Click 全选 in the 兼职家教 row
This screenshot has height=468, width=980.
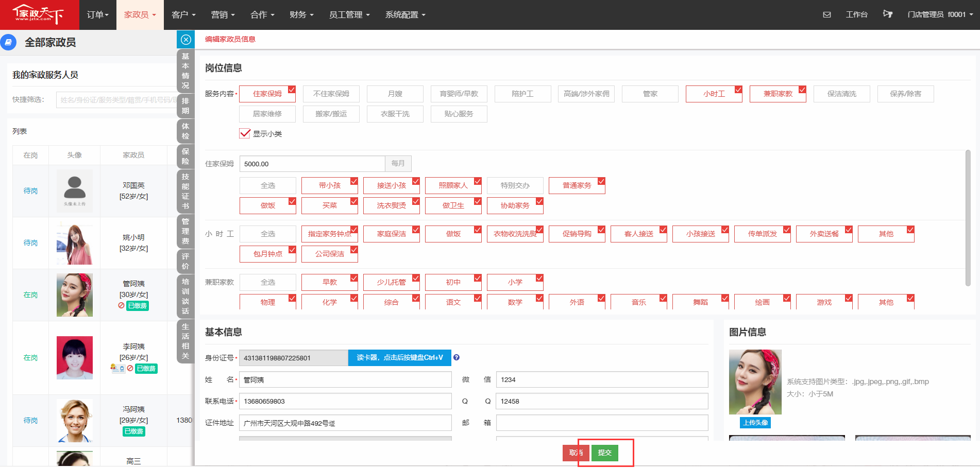268,282
